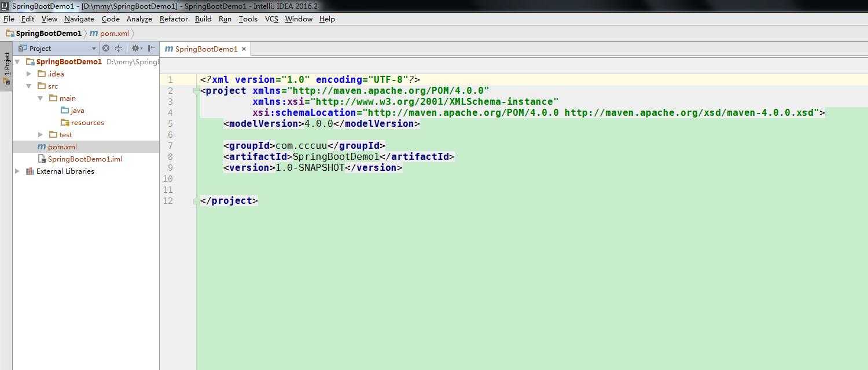Viewport: 868px width, 370px height.
Task: Open the View menu
Action: 49,19
